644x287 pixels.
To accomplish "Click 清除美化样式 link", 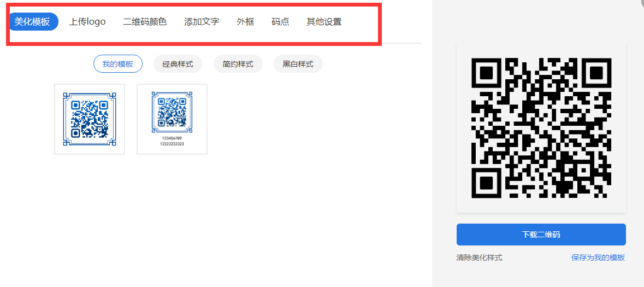I will (x=479, y=258).
